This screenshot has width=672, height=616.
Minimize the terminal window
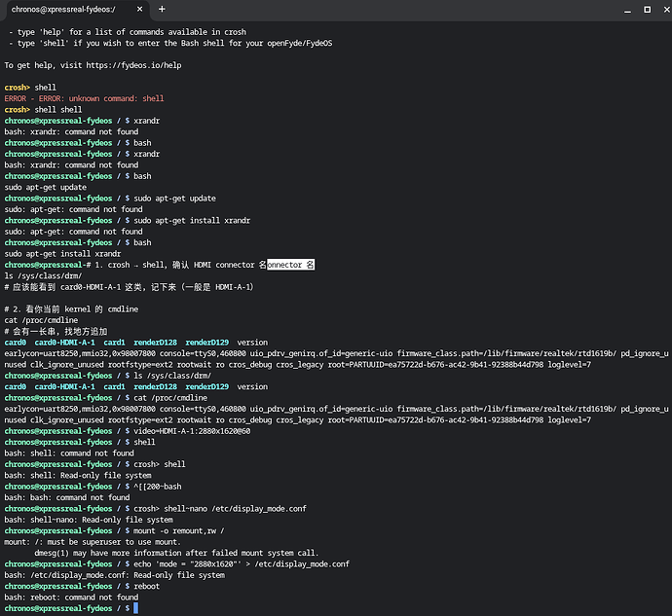(627, 10)
